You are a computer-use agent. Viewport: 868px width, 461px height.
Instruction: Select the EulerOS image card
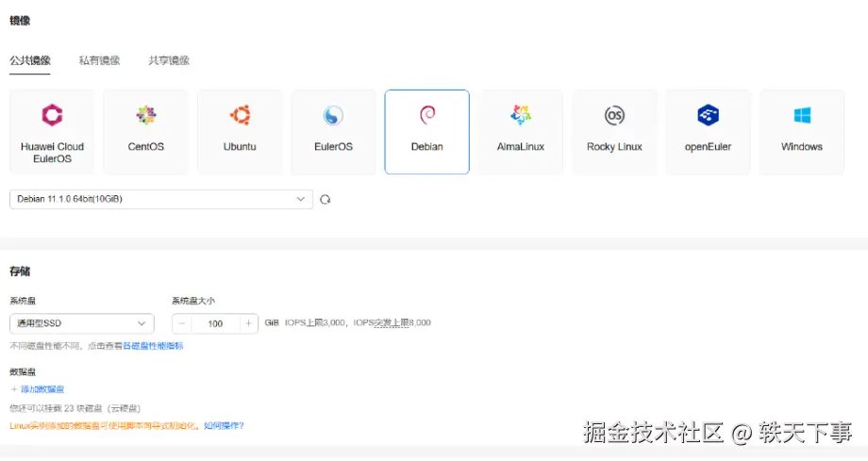[x=333, y=132]
